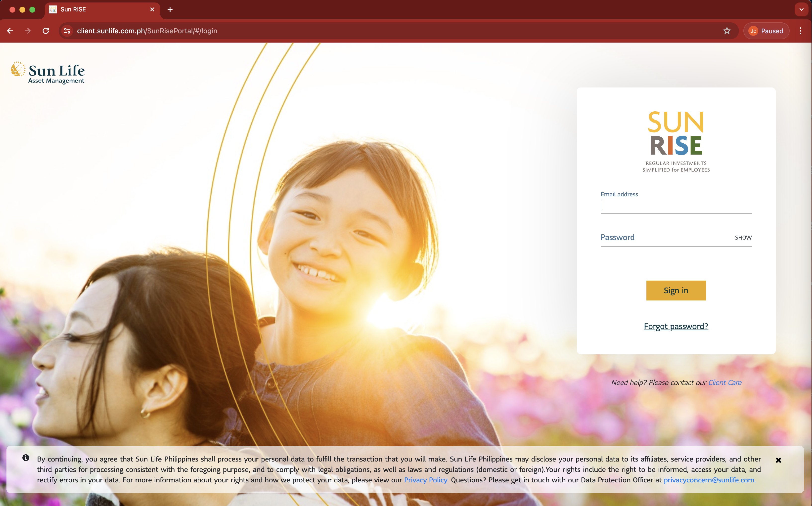812x506 pixels.
Task: Click the address bar URL
Action: tap(147, 31)
